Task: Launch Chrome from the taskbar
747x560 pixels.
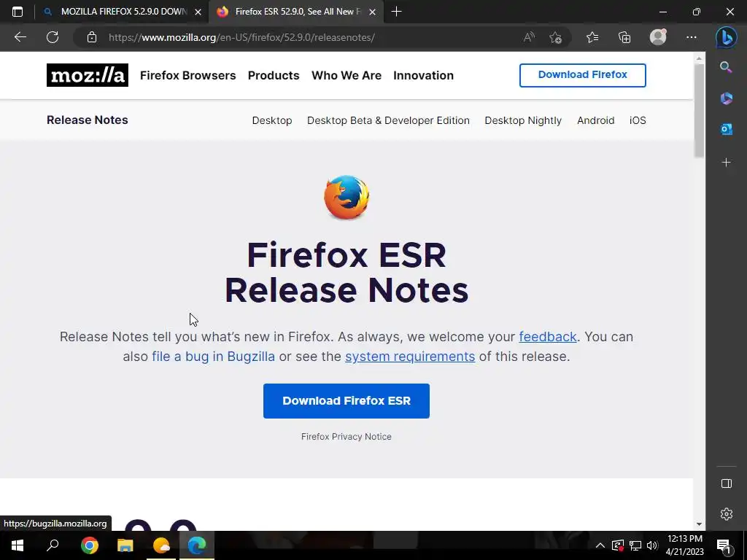Action: point(90,545)
